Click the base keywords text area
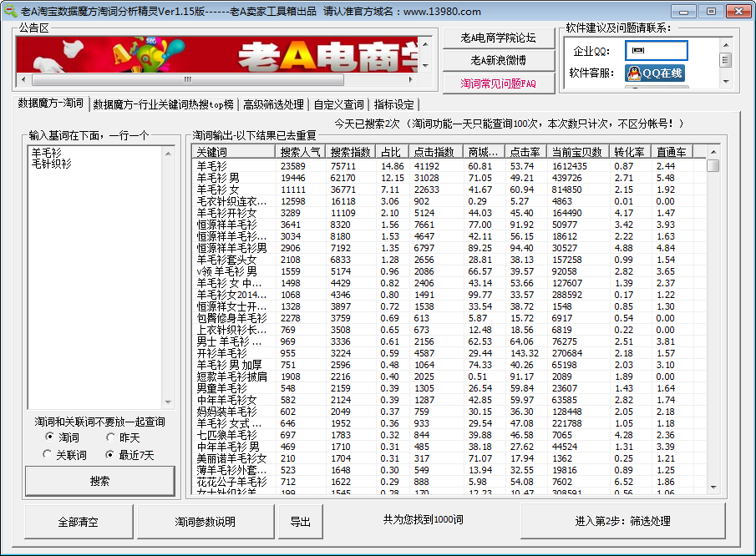 95,277
